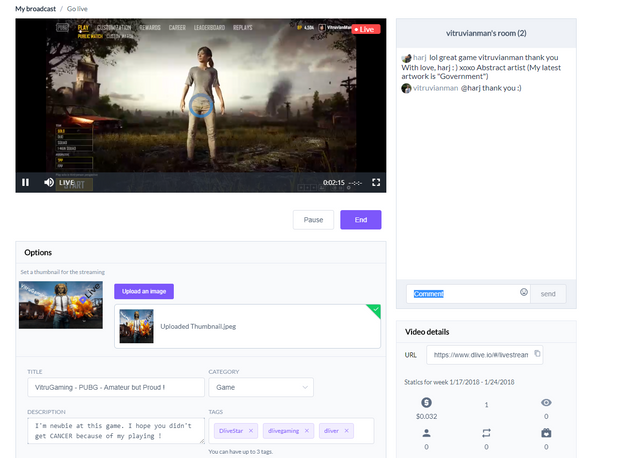This screenshot has width=640, height=458.
Task: Click the vitruvianman's room (2) header
Action: (486, 33)
